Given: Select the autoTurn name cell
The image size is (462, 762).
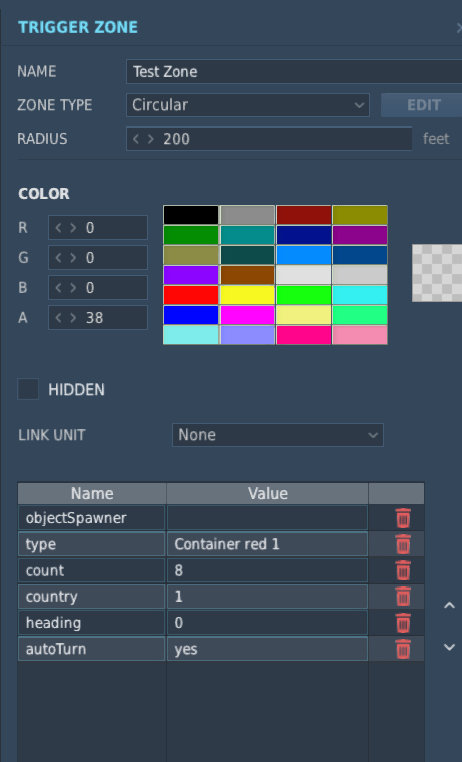Looking at the screenshot, I should coord(92,649).
